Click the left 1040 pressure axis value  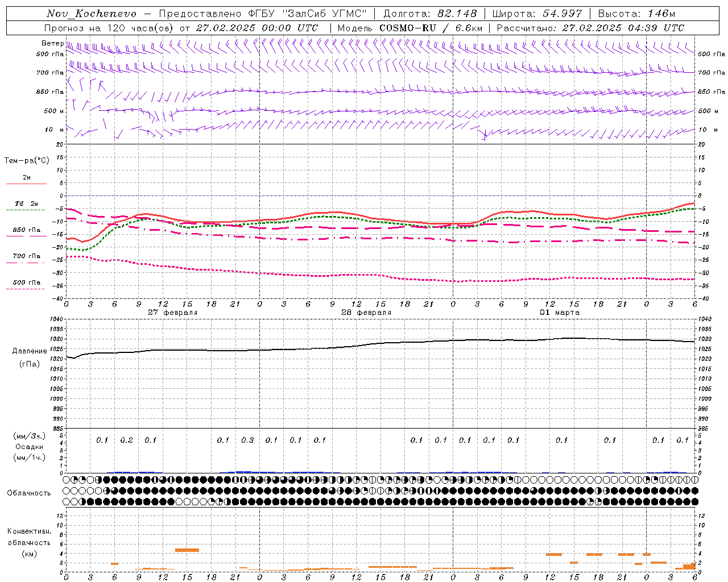(56, 319)
